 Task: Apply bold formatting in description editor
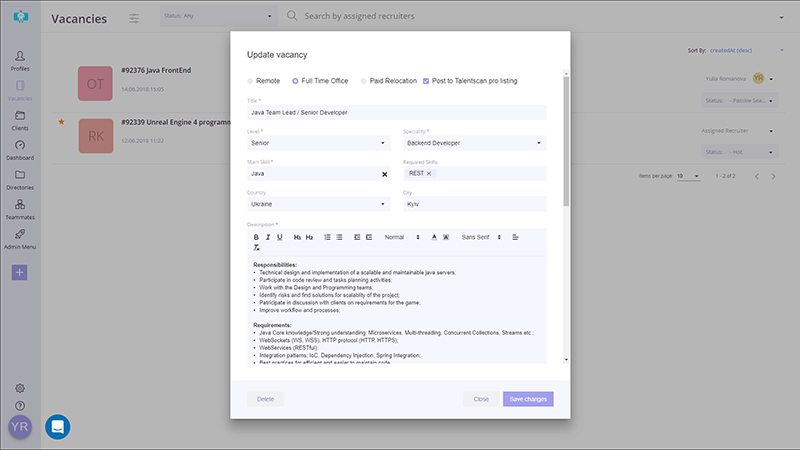pyautogui.click(x=255, y=237)
